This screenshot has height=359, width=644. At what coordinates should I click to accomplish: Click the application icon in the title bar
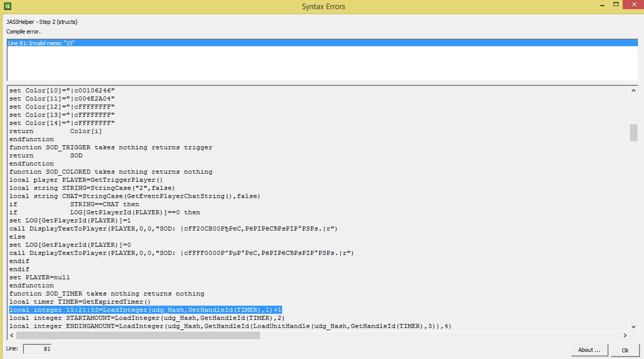[7, 6]
